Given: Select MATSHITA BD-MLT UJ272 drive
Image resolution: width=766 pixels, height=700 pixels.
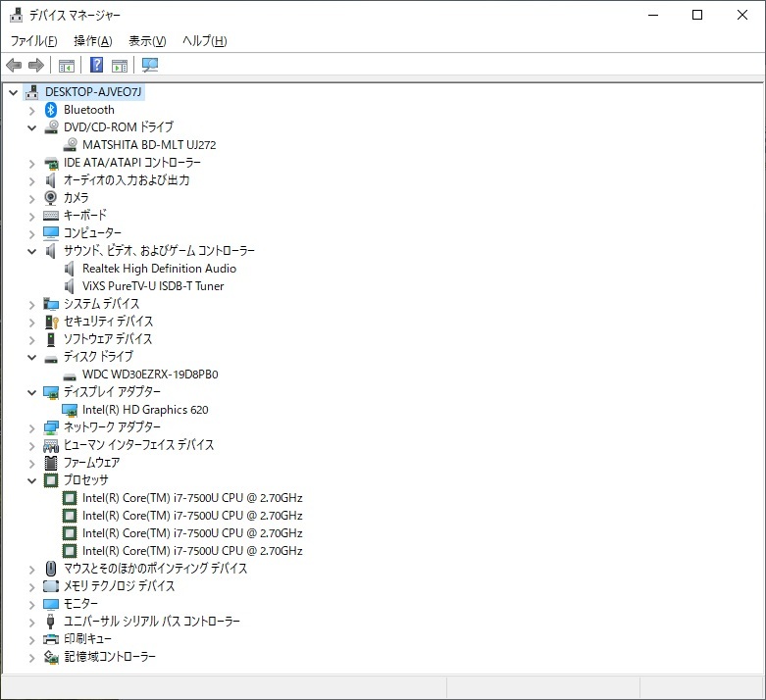Looking at the screenshot, I should click(x=149, y=145).
